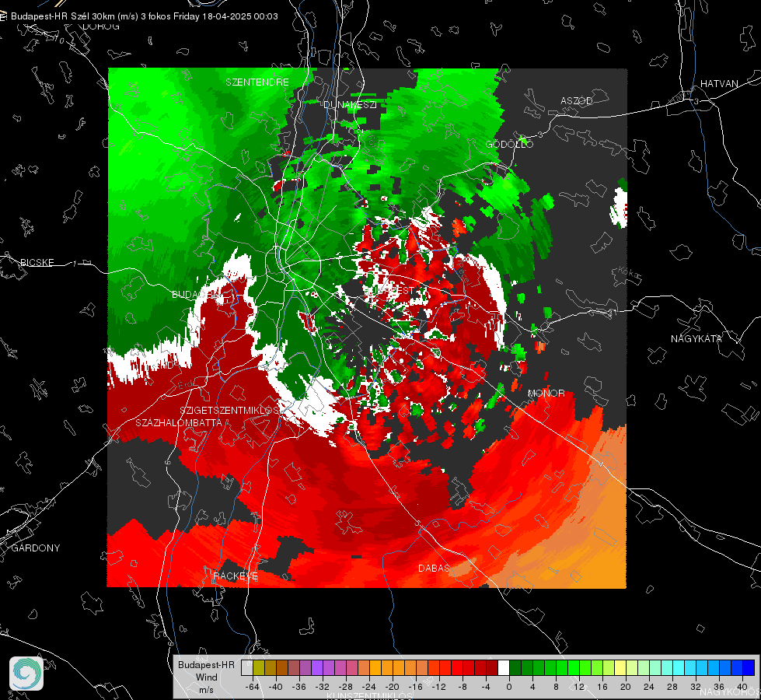Click the BUDAPEST city label
The image size is (761, 700).
(389, 290)
